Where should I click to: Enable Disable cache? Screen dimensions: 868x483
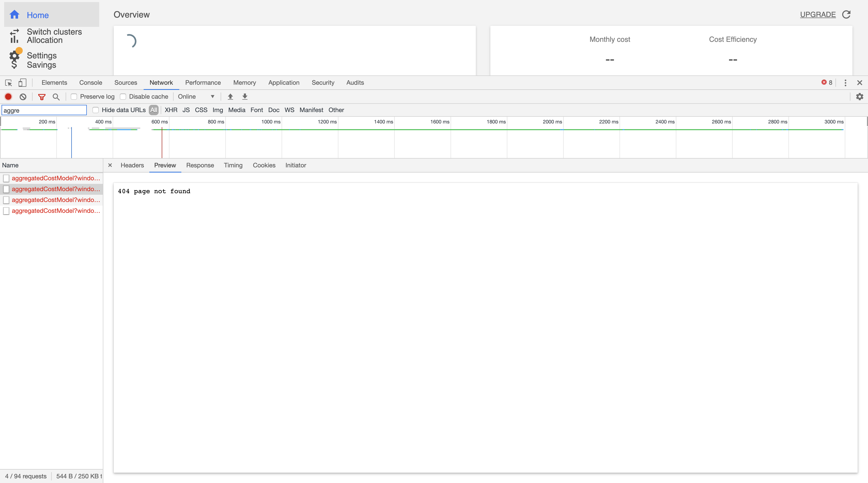point(123,97)
